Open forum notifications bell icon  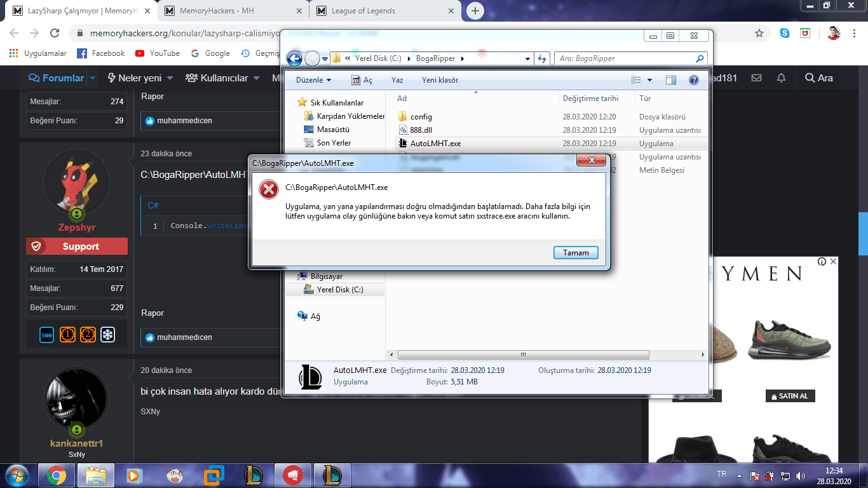pos(782,78)
